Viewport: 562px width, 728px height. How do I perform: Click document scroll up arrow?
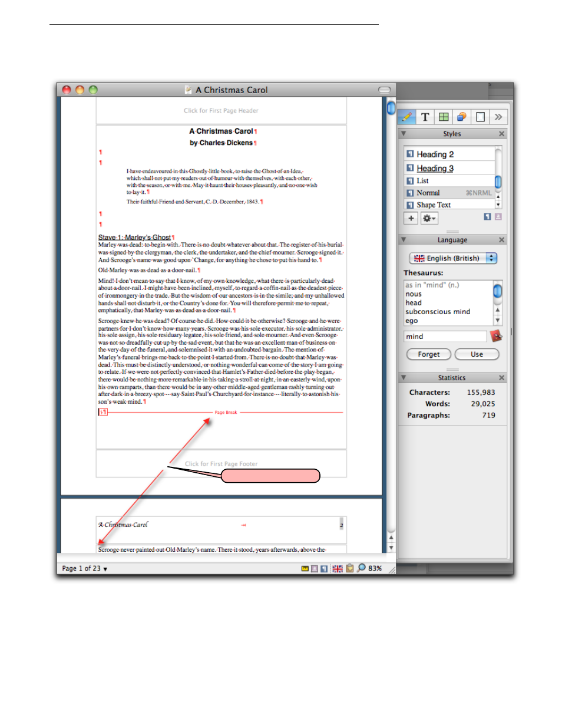pos(391,538)
